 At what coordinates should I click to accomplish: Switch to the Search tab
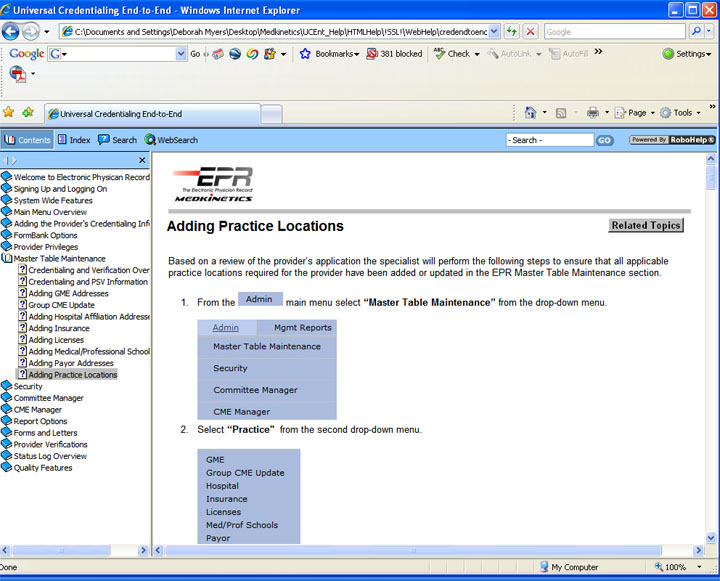click(x=118, y=140)
